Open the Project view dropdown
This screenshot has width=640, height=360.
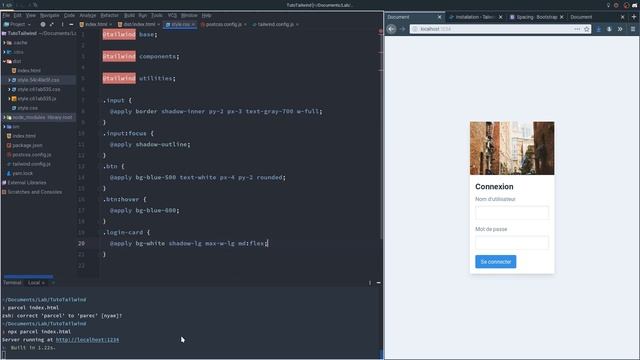click(x=17, y=24)
